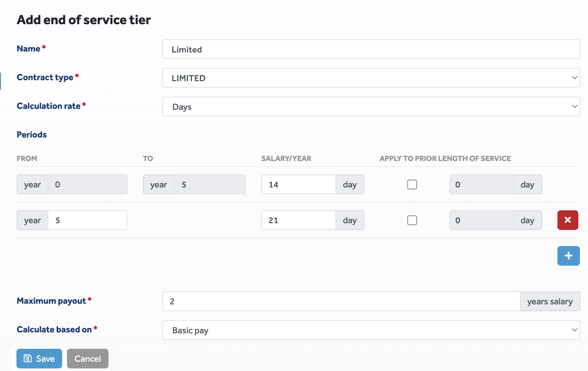Click the Periods section label
588x371 pixels.
(x=32, y=135)
